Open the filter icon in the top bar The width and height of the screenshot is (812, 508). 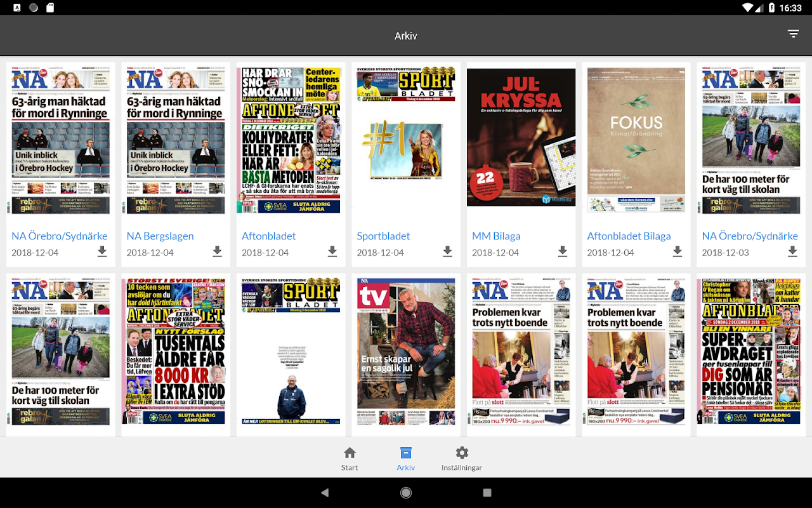[x=793, y=34]
